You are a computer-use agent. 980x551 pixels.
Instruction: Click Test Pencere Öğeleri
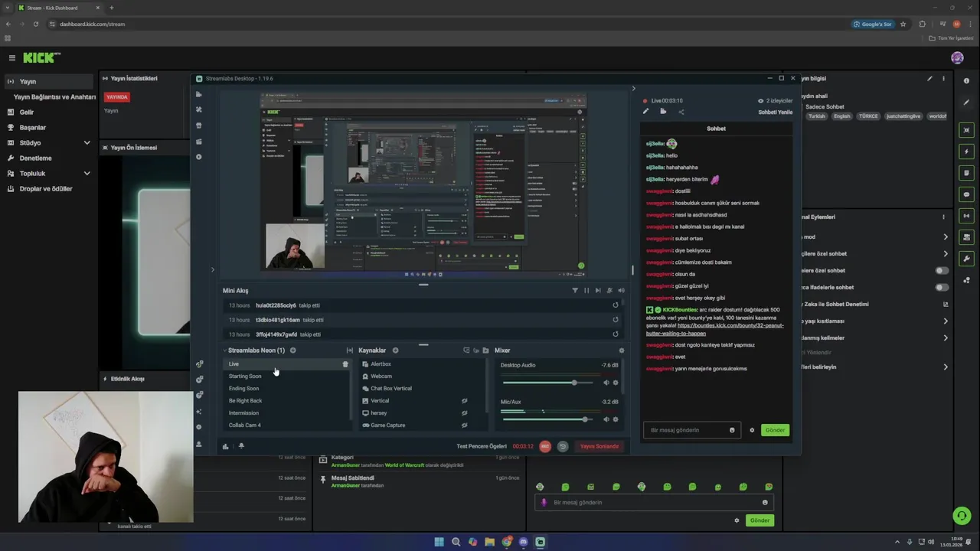click(x=482, y=446)
